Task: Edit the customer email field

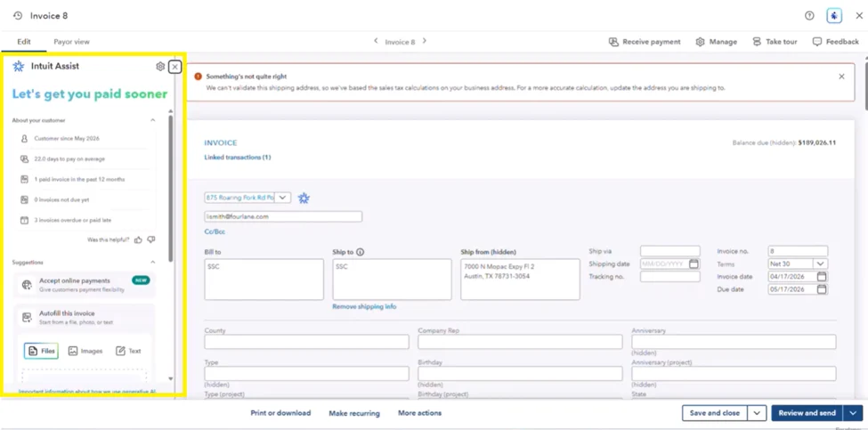Action: point(283,216)
